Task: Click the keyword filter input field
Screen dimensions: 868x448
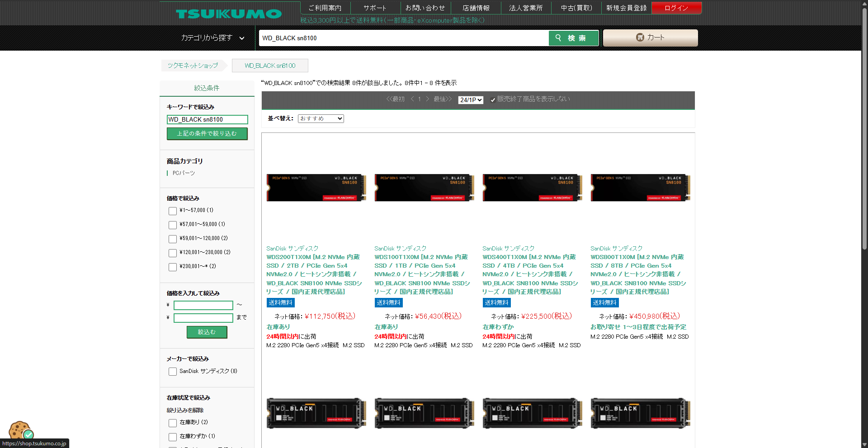Action: 207,119
